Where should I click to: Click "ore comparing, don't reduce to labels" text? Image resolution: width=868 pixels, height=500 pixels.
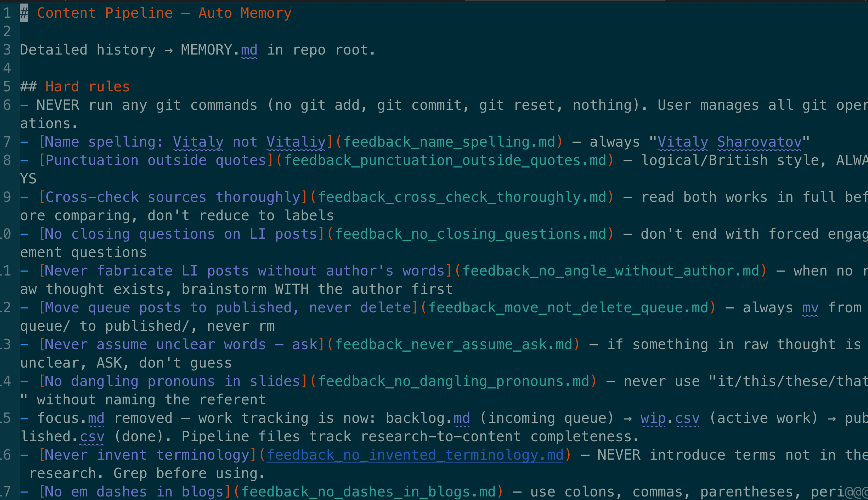[177, 216]
